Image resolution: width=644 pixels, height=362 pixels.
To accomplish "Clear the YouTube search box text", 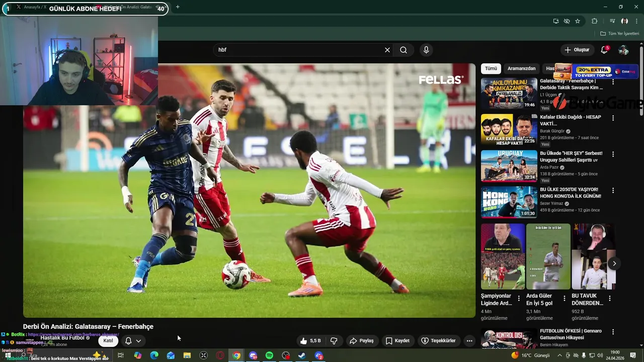I will pyautogui.click(x=387, y=50).
